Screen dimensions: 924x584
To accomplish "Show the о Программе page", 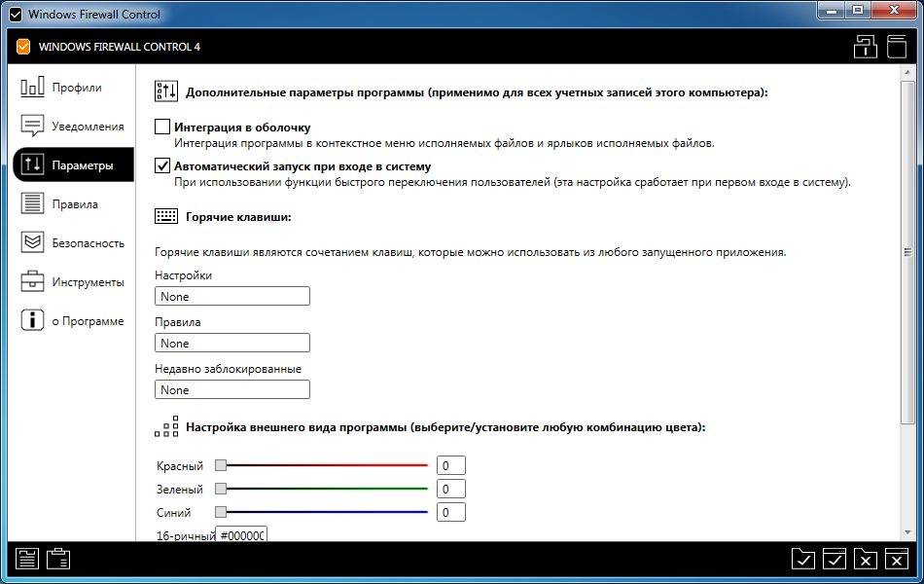I will (73, 321).
